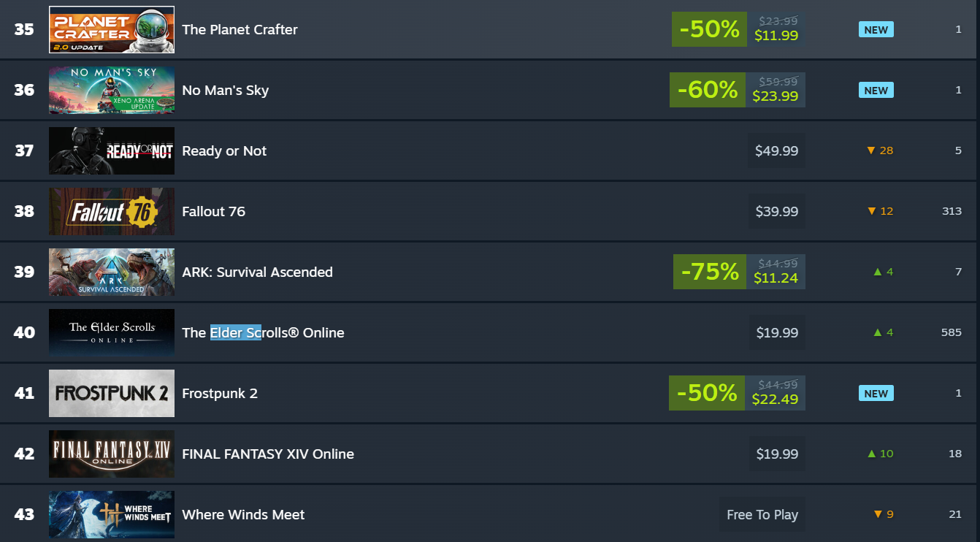Open ARK: Survival Ascended thumbnail
The height and width of the screenshot is (542, 980).
point(112,272)
